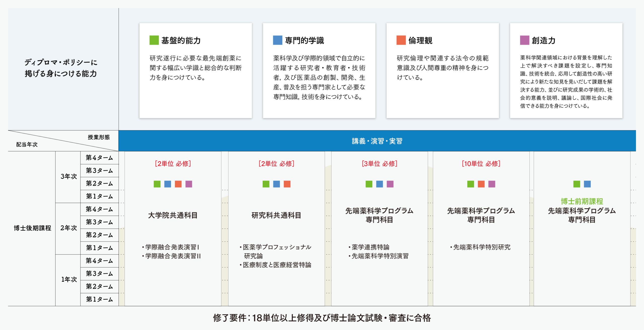Click purple square under 大学院共通科目 credits

pos(189,184)
